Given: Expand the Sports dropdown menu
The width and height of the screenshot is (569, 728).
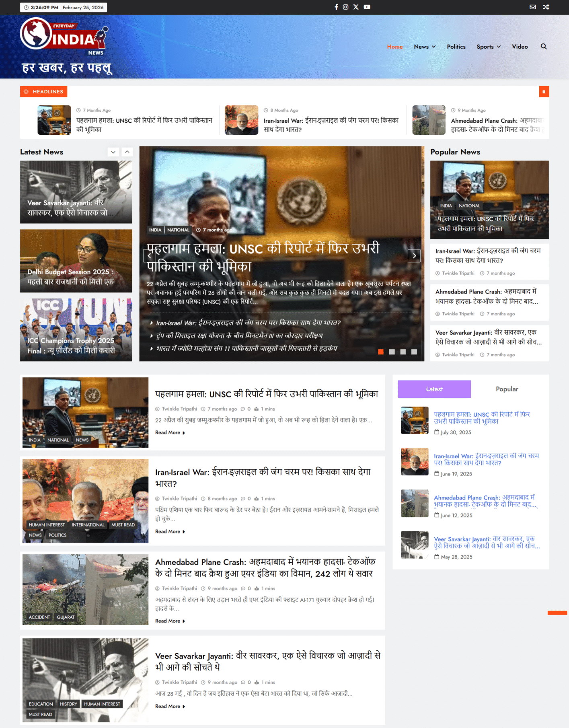Looking at the screenshot, I should coord(488,47).
